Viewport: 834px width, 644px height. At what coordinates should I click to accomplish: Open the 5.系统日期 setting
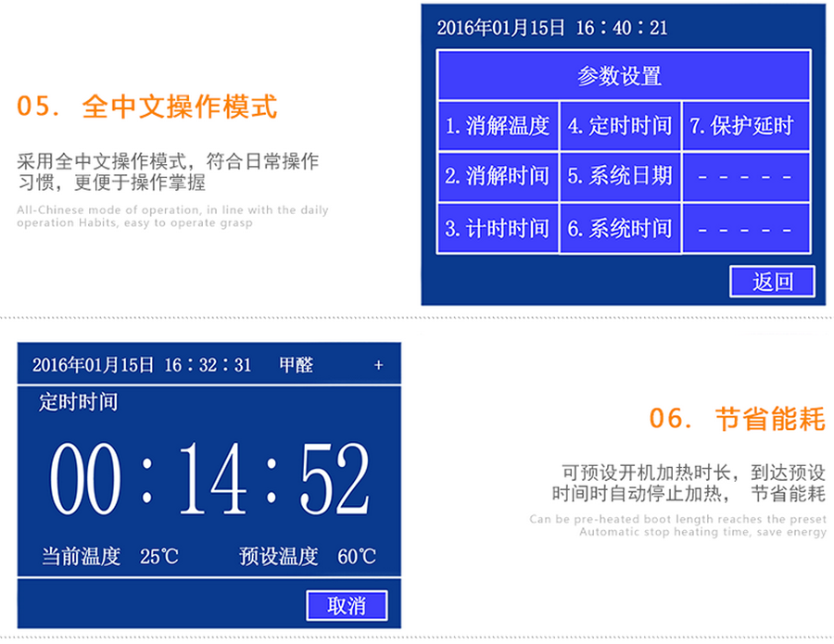[x=620, y=176]
